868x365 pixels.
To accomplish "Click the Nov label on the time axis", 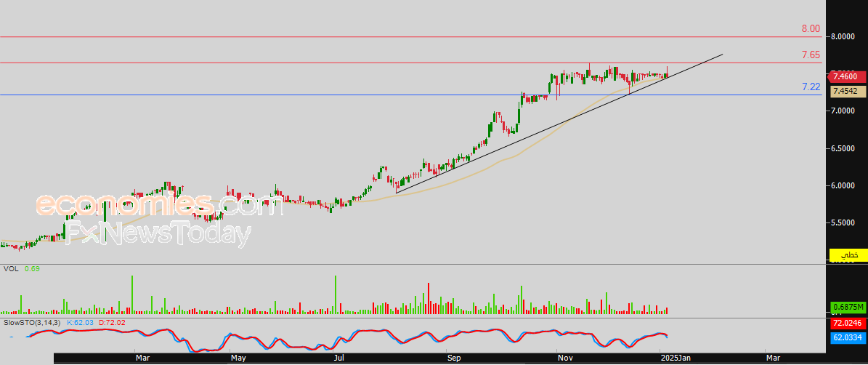I will click(564, 358).
